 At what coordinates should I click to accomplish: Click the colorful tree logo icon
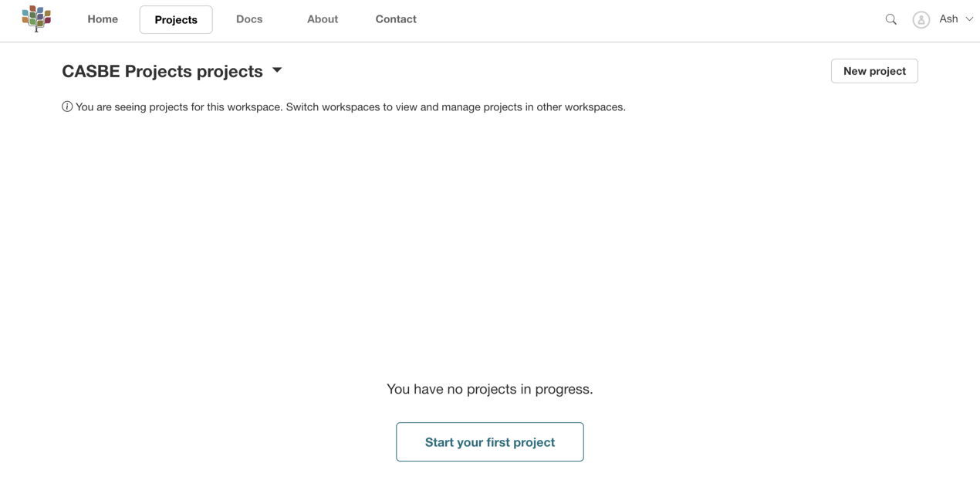tap(36, 19)
